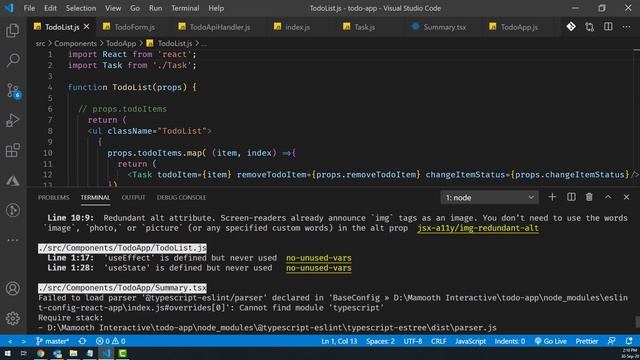Viewport: 640px width, 360px height.
Task: Open the Go menu
Action: 135,8
